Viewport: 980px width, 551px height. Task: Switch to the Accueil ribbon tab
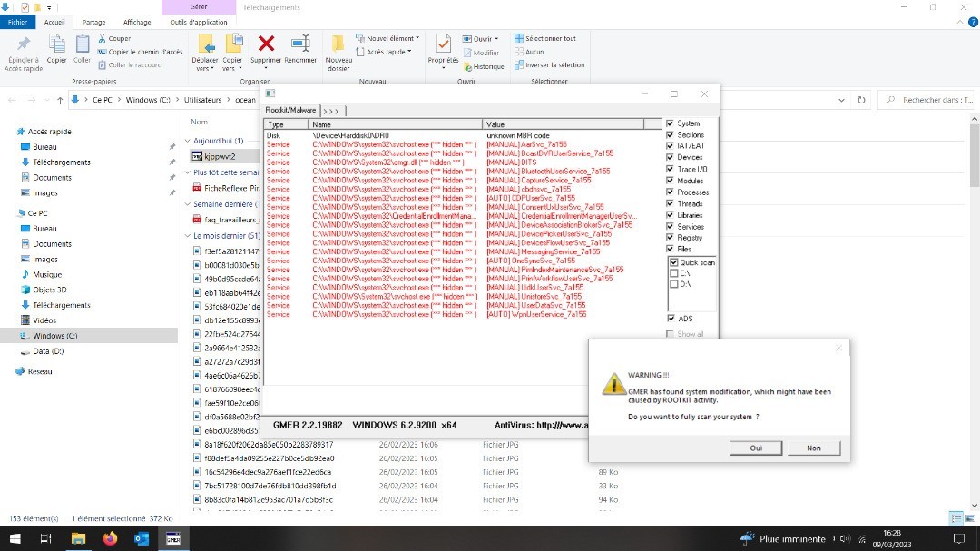tap(54, 22)
